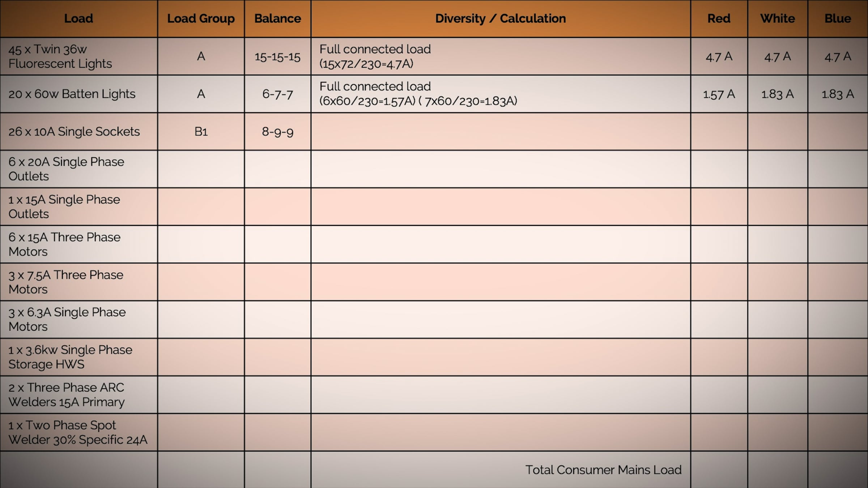This screenshot has width=868, height=488.
Task: Click the 15-15-15 balance value
Action: (x=277, y=57)
